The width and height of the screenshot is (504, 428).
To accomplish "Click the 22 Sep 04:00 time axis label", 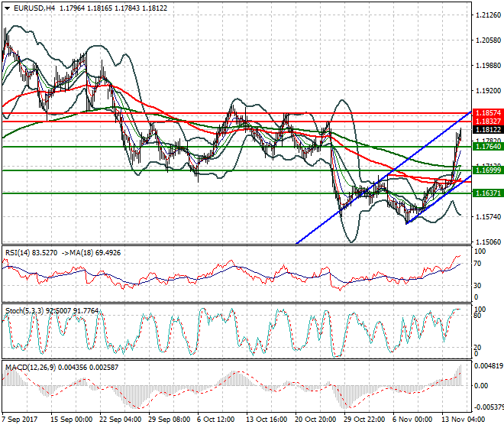I will click(x=120, y=420).
